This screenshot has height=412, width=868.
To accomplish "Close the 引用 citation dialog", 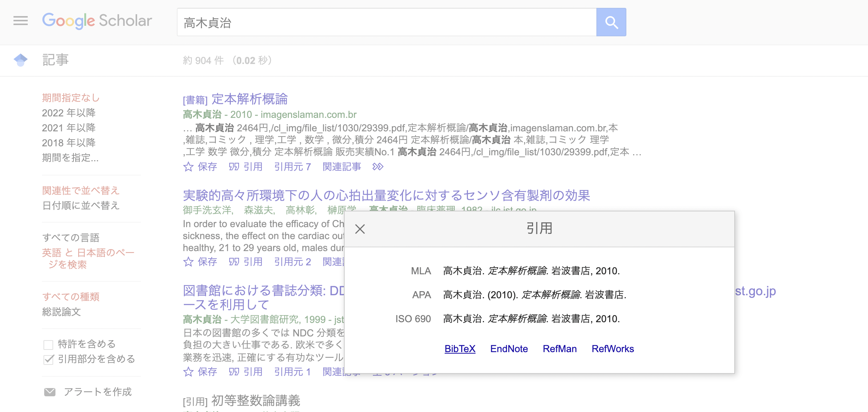I will pos(360,228).
